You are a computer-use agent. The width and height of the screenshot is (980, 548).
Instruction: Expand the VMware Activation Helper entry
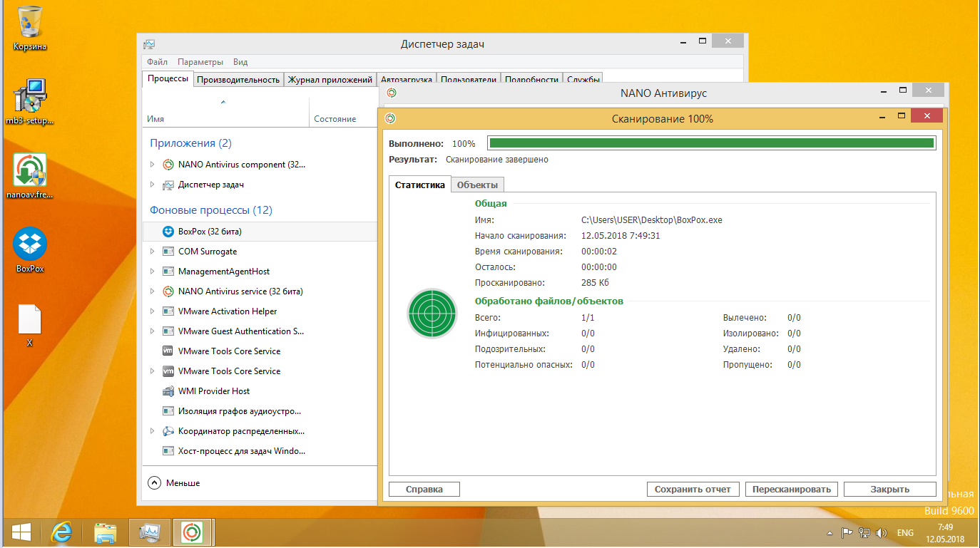click(152, 311)
